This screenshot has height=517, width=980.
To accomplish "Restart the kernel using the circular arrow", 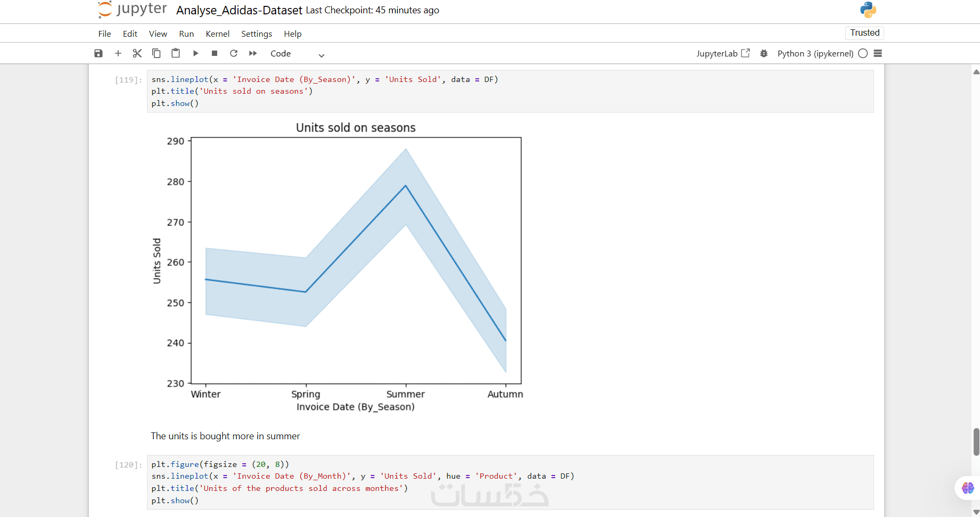I will pyautogui.click(x=234, y=53).
